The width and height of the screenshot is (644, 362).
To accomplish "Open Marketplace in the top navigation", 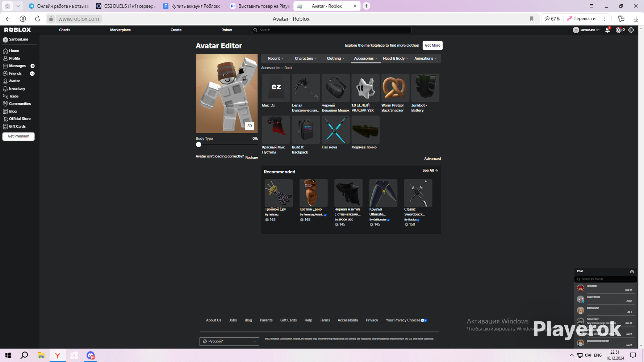I will click(120, 30).
